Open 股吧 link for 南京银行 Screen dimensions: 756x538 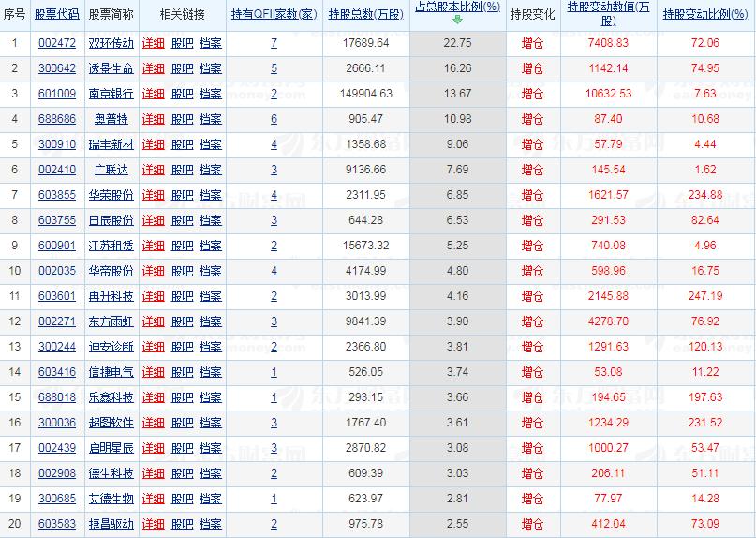click(183, 94)
